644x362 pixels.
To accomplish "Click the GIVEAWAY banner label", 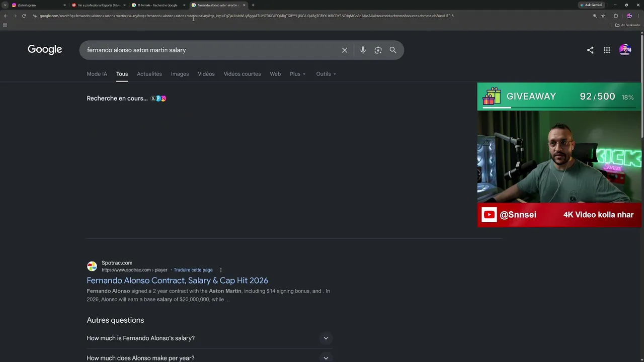I will pyautogui.click(x=531, y=97).
